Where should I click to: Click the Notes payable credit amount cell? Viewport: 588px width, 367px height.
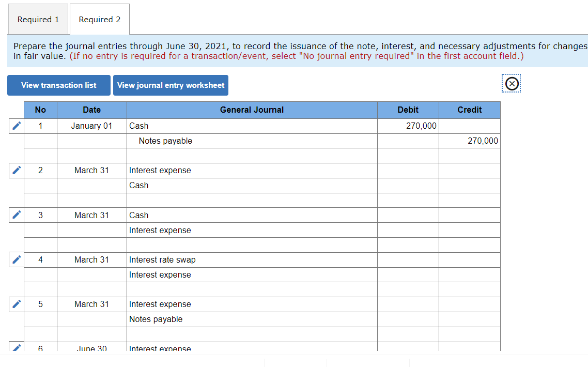(x=469, y=141)
